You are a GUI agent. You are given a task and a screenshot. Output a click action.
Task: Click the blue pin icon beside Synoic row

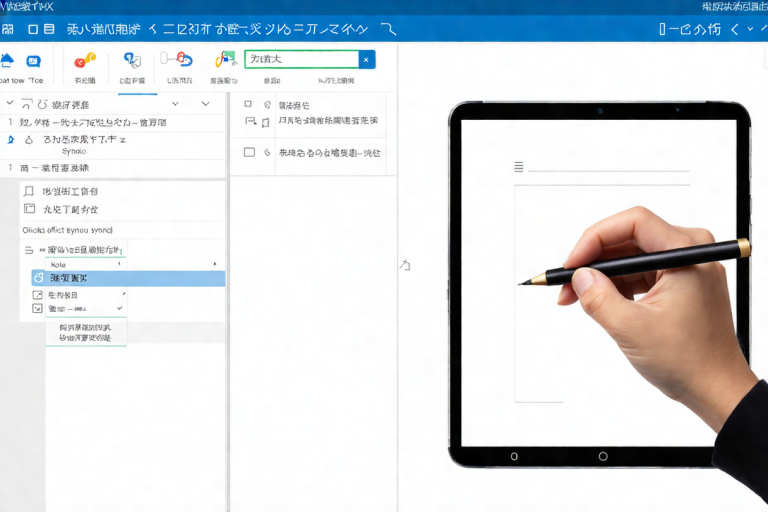(x=10, y=141)
